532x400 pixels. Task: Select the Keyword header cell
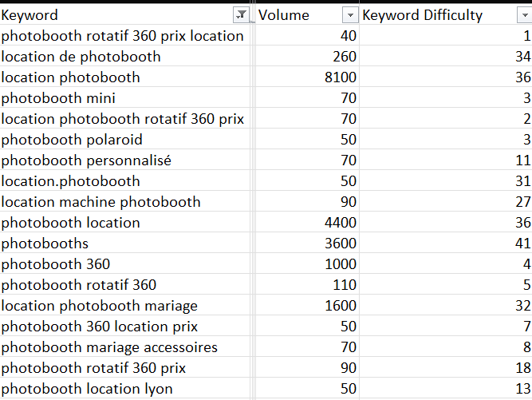tap(112, 16)
